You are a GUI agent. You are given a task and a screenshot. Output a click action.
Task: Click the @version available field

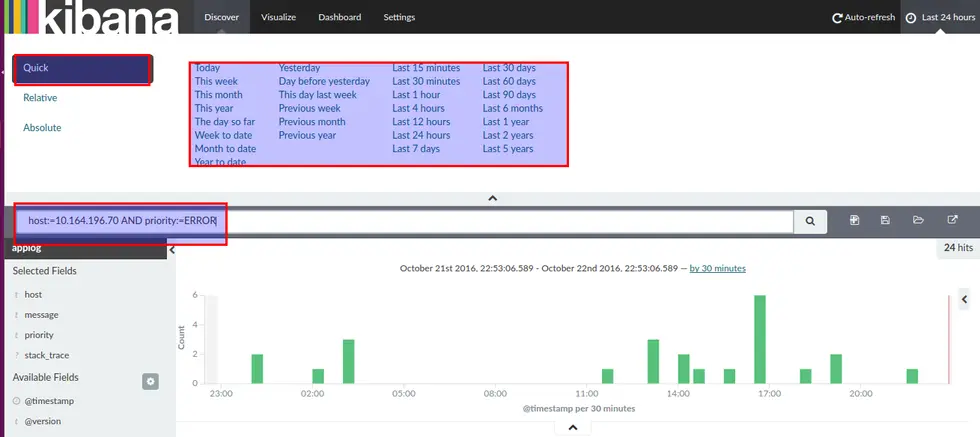tap(42, 421)
